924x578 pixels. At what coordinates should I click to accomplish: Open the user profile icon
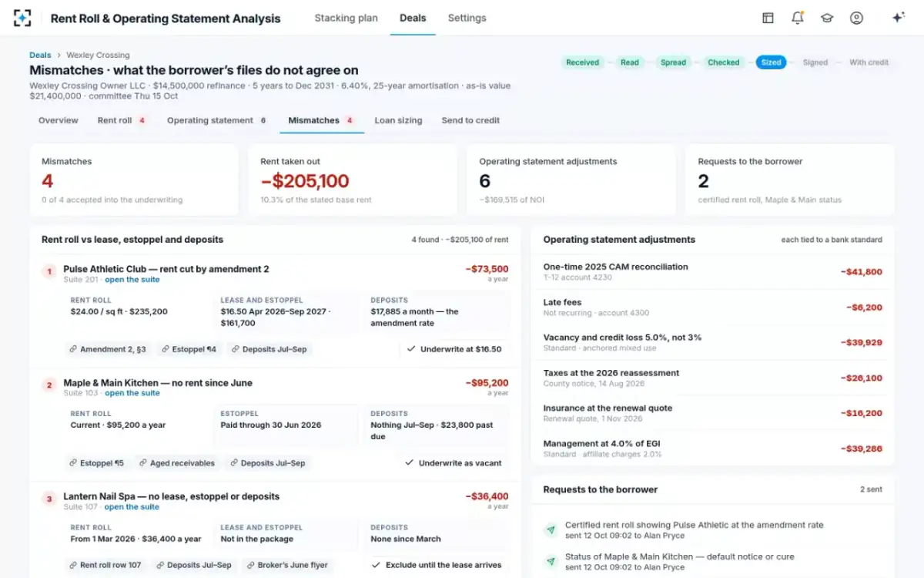click(x=856, y=18)
